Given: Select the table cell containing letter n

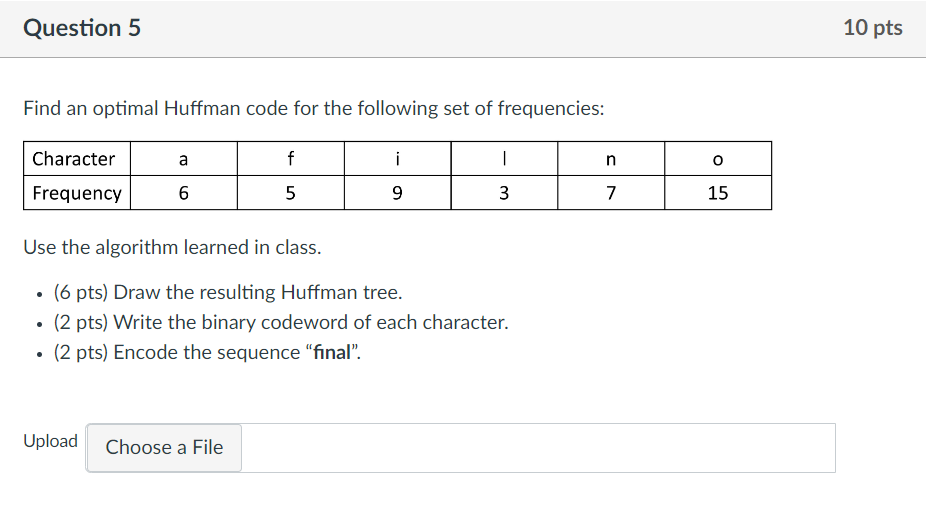Looking at the screenshot, I should coord(611,158).
